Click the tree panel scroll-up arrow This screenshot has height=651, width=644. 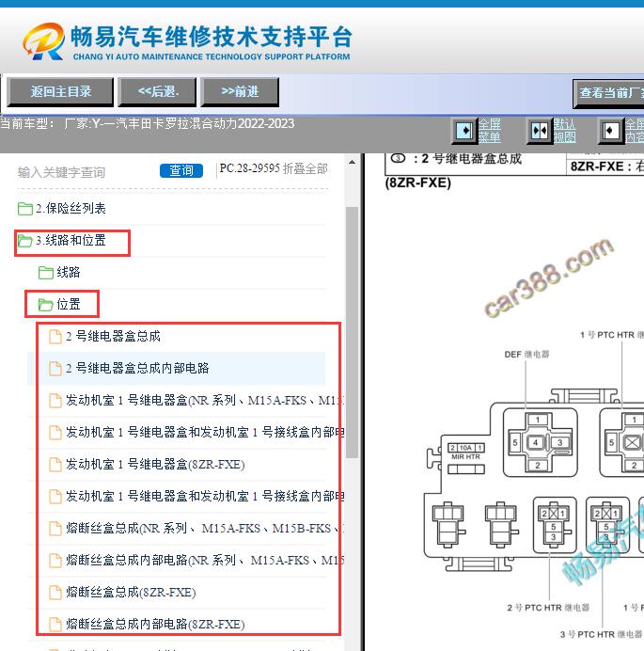pos(353,163)
